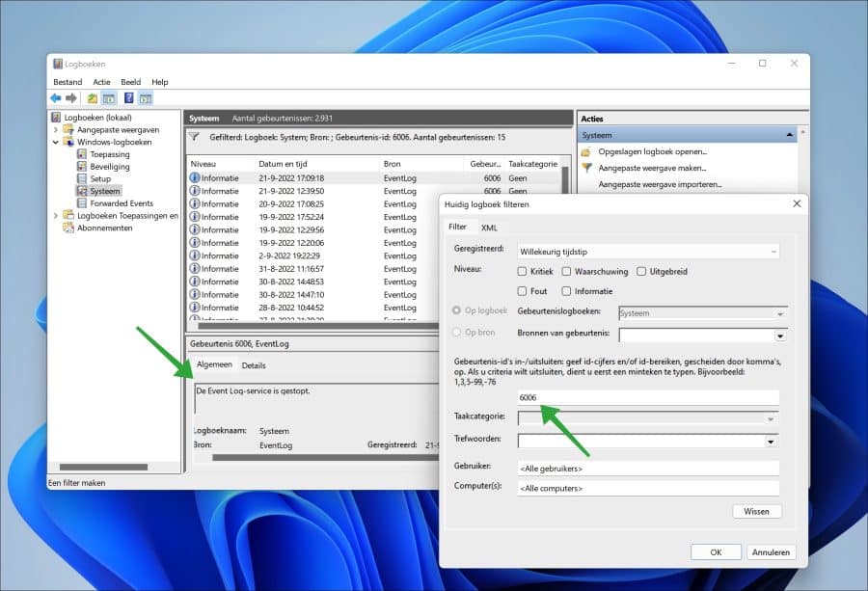This screenshot has width=868, height=591.
Task: Toggle the console tree pane toolbar icon
Action: (x=109, y=98)
